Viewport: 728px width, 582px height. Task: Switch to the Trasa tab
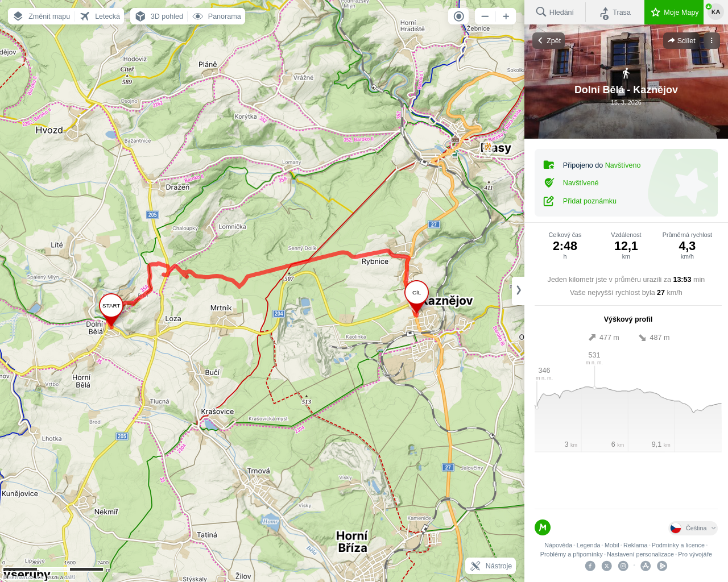click(x=615, y=12)
